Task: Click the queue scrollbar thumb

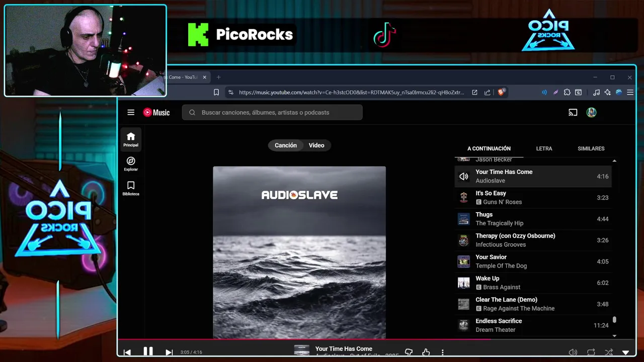Action: pos(614,320)
